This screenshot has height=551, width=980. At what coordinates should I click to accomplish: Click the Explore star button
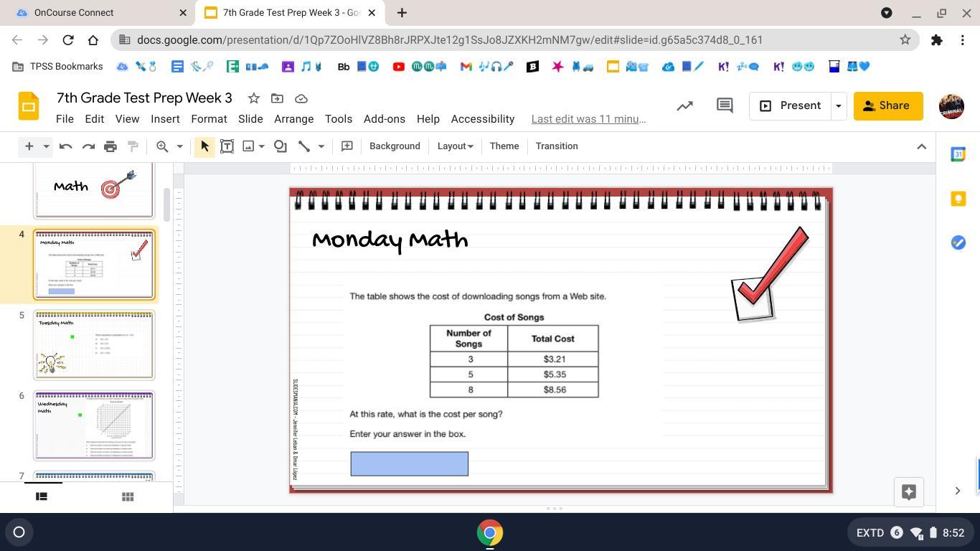pyautogui.click(x=909, y=492)
